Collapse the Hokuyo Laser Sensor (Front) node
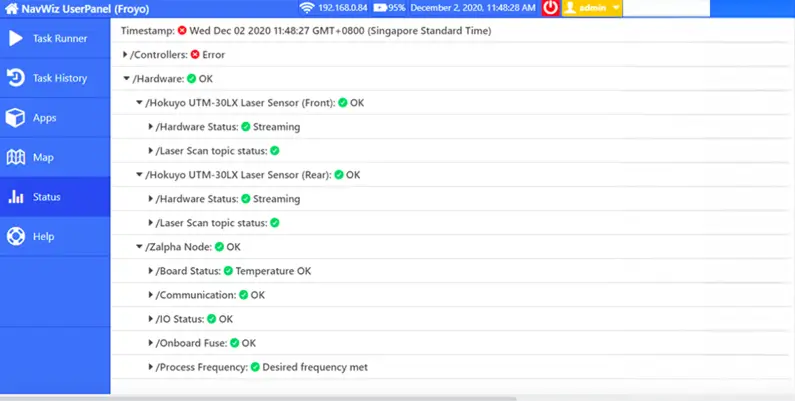This screenshot has width=795, height=401. [140, 103]
